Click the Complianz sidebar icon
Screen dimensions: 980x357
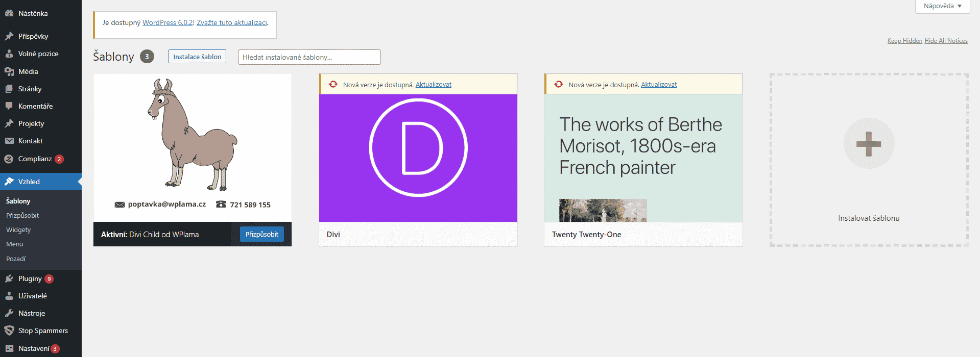coord(9,159)
